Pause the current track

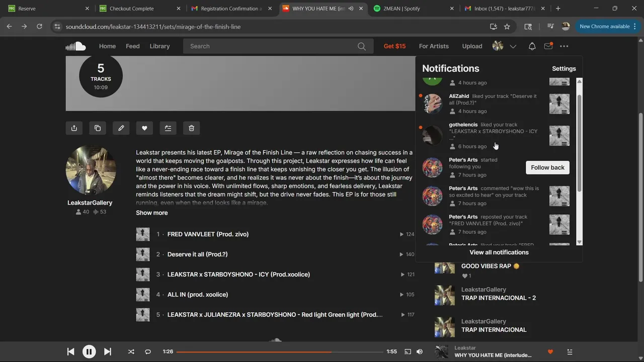pos(89,352)
